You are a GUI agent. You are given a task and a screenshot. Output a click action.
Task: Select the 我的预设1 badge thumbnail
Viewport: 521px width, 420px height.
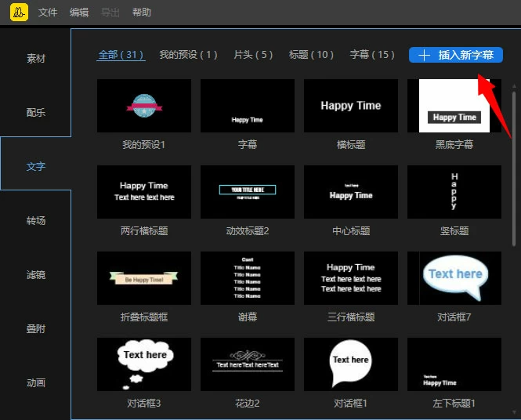point(144,106)
